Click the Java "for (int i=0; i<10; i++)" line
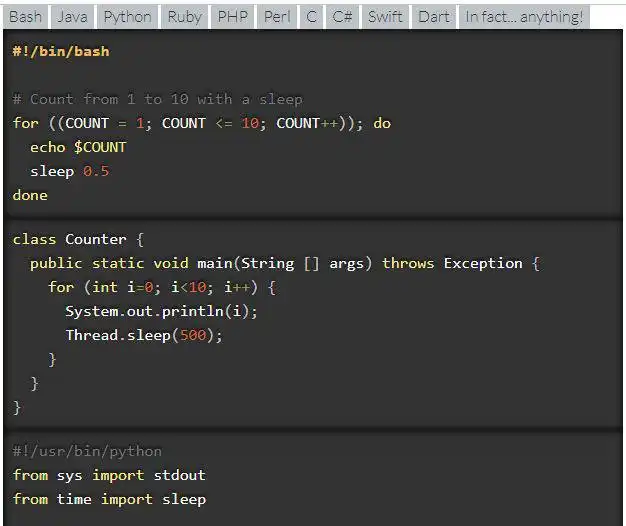Image resolution: width=626 pixels, height=526 pixels. 162,287
